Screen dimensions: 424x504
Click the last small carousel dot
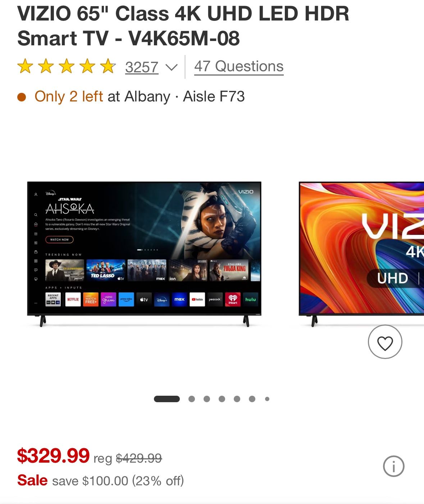click(267, 399)
